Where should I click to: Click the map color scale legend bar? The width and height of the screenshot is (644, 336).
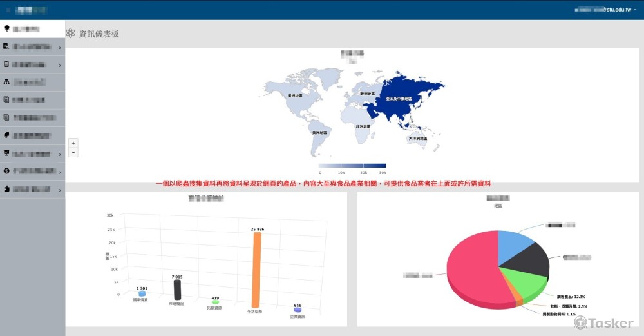352,166
